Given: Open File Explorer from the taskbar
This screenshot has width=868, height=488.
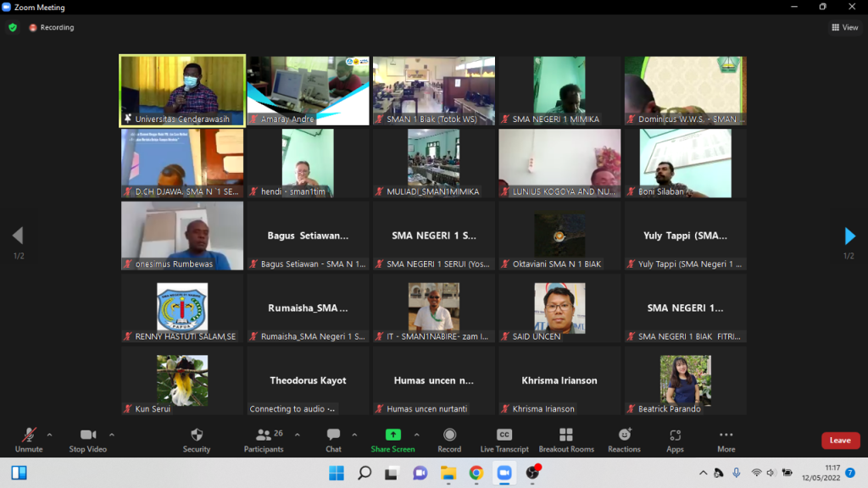Looking at the screenshot, I should (x=448, y=473).
